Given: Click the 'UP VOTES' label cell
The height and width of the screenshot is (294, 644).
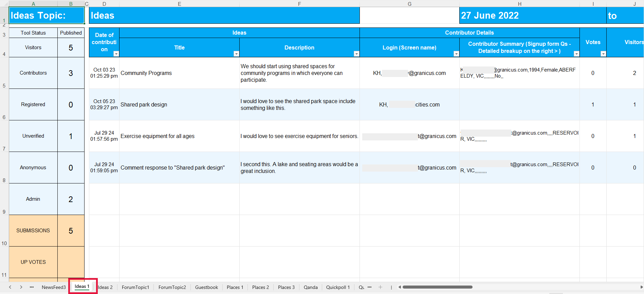Looking at the screenshot, I should click(33, 262).
